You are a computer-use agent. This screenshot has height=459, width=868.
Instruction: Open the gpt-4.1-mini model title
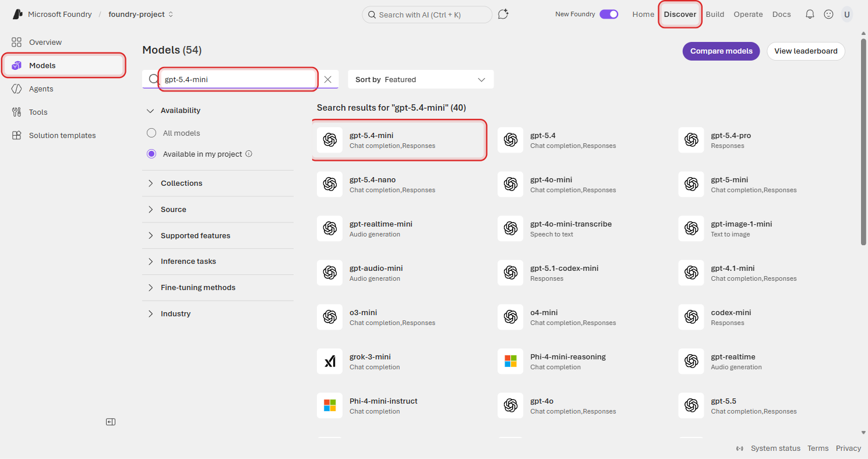733,268
